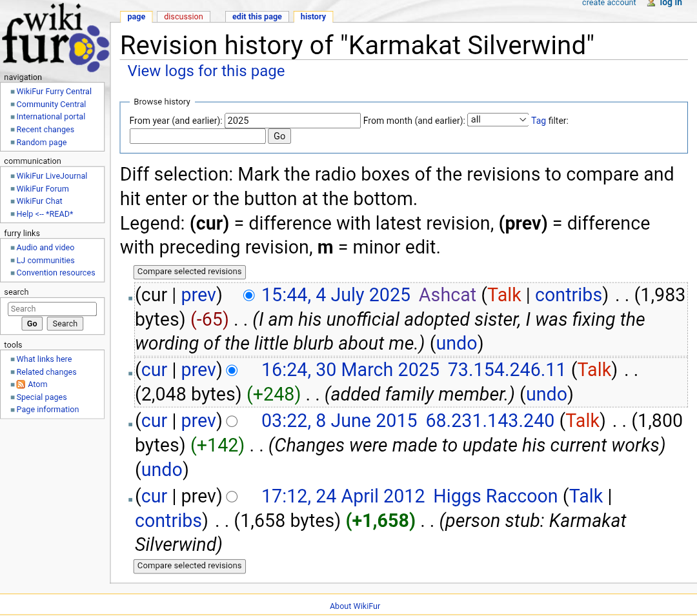The height and width of the screenshot is (616, 697).
Task: Open a Random page
Action: pos(41,143)
